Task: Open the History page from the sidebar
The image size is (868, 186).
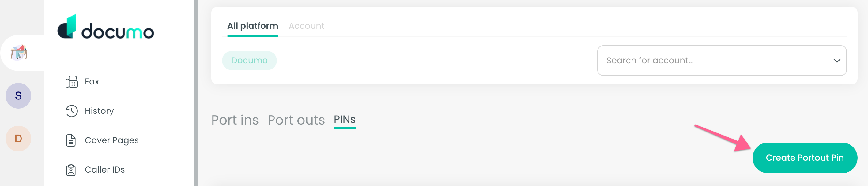Action: (99, 111)
